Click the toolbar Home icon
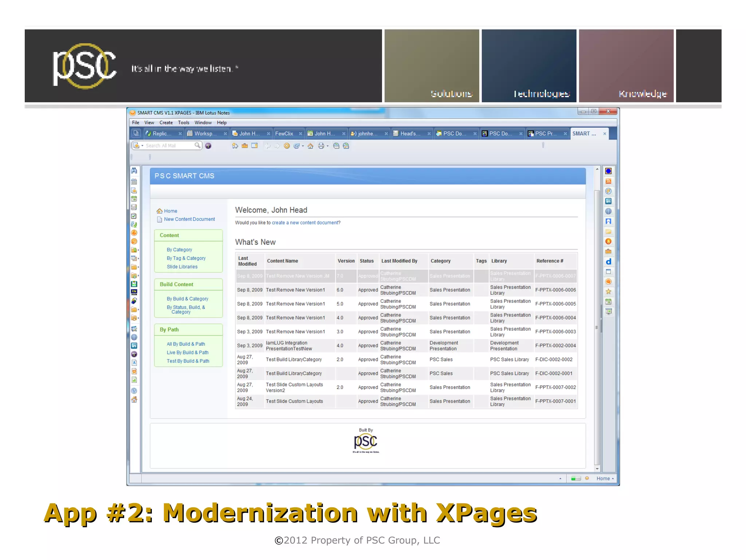 310,146
